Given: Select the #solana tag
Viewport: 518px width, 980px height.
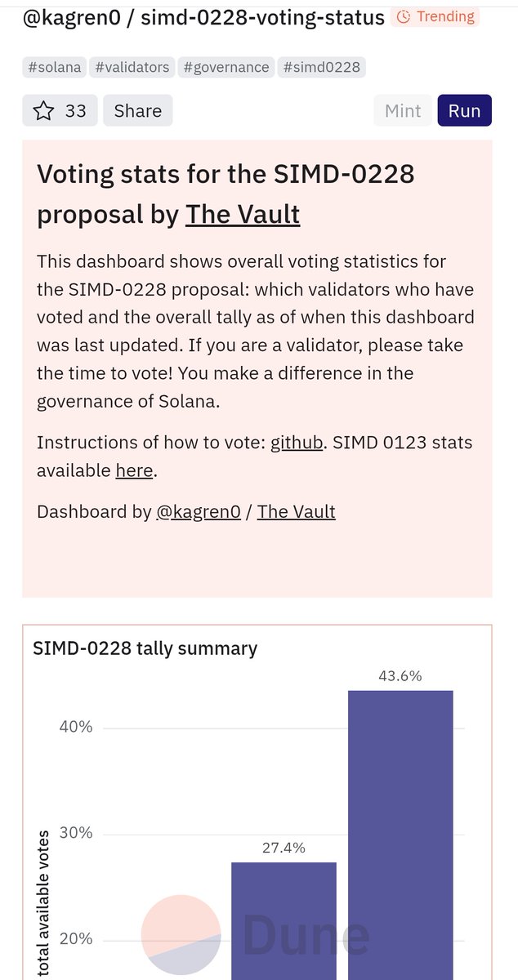Looking at the screenshot, I should [x=55, y=67].
